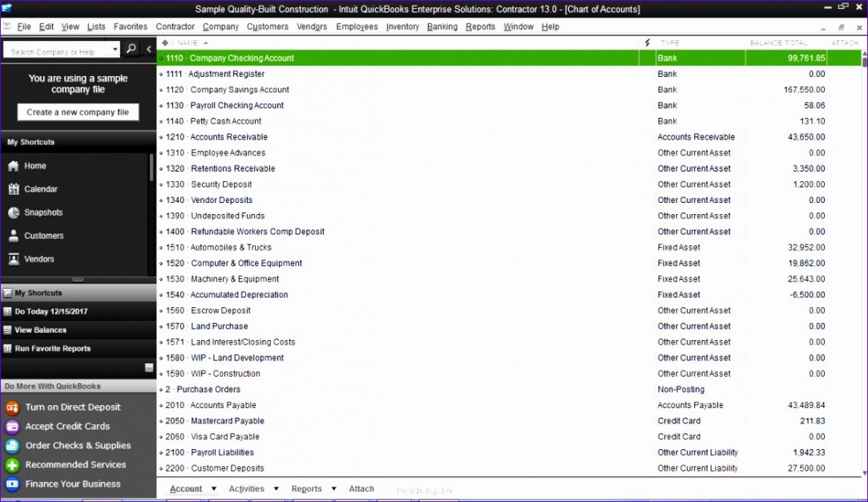Viewport: 868px width, 502px height.
Task: Open the Contractor menu
Action: 175,26
